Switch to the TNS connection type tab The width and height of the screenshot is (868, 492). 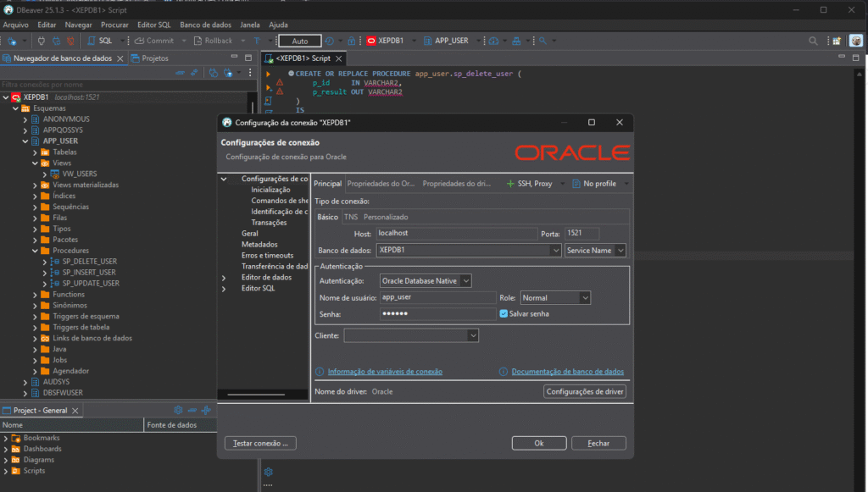(350, 218)
